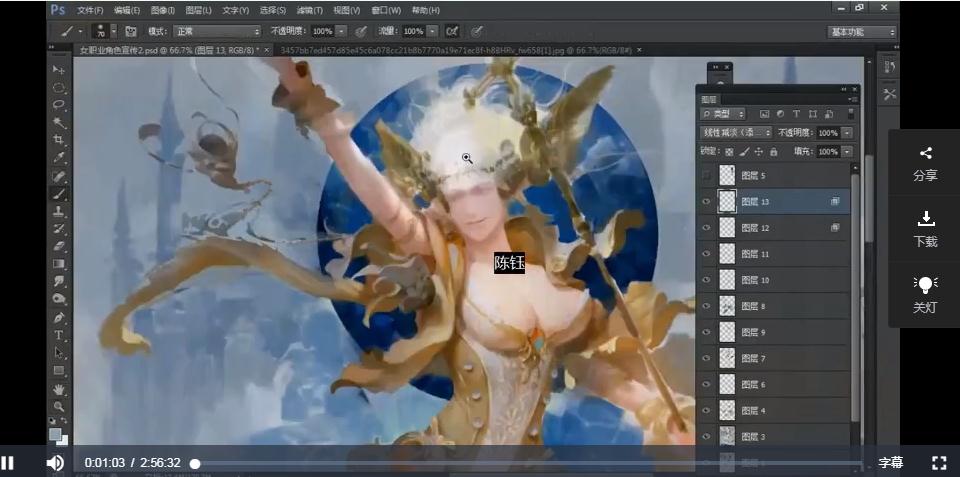
Task: Open brush mode 正常 dropdown
Action: (x=217, y=31)
